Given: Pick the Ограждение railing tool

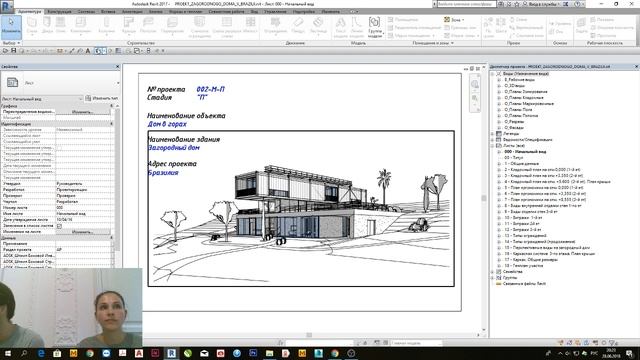Looking at the screenshot, I should coord(276,26).
